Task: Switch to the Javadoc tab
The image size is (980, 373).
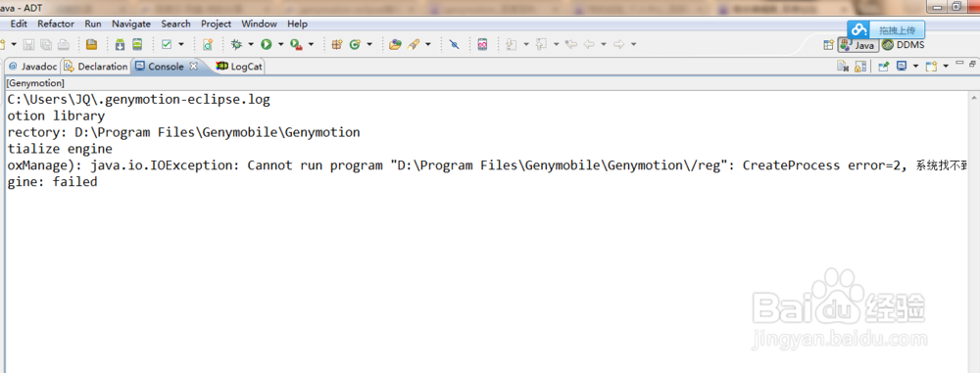Action: coord(33,67)
